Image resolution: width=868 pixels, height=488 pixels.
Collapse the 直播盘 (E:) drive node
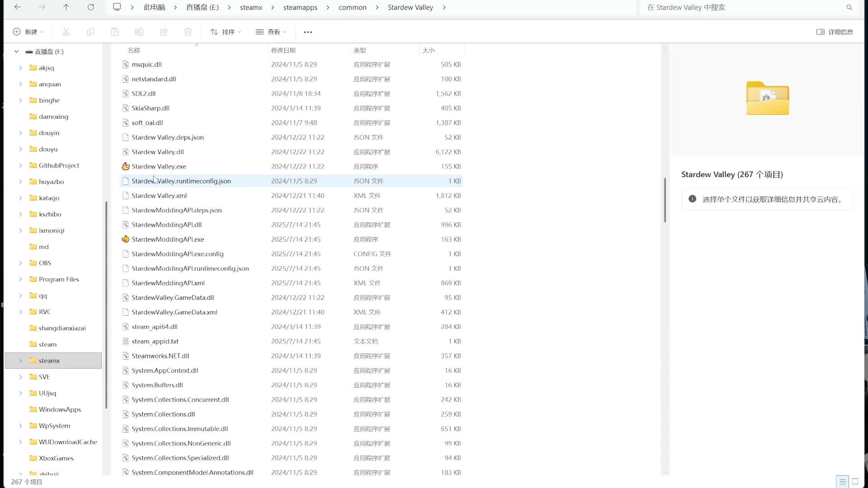[17, 52]
